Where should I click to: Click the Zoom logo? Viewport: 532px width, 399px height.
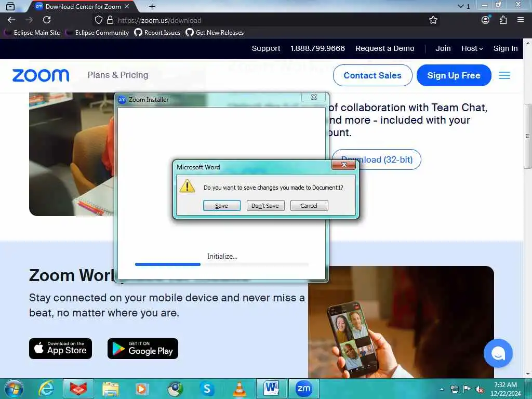tap(41, 75)
